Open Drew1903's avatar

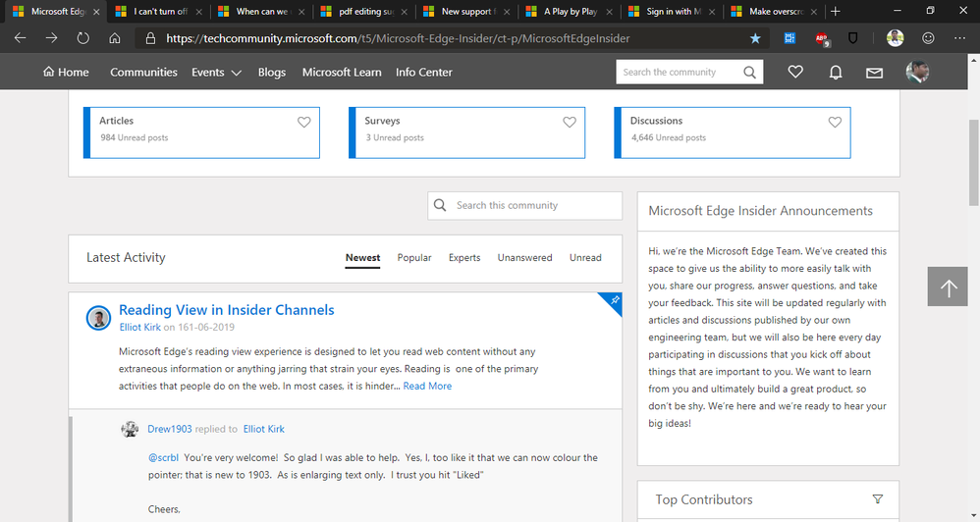[x=130, y=429]
